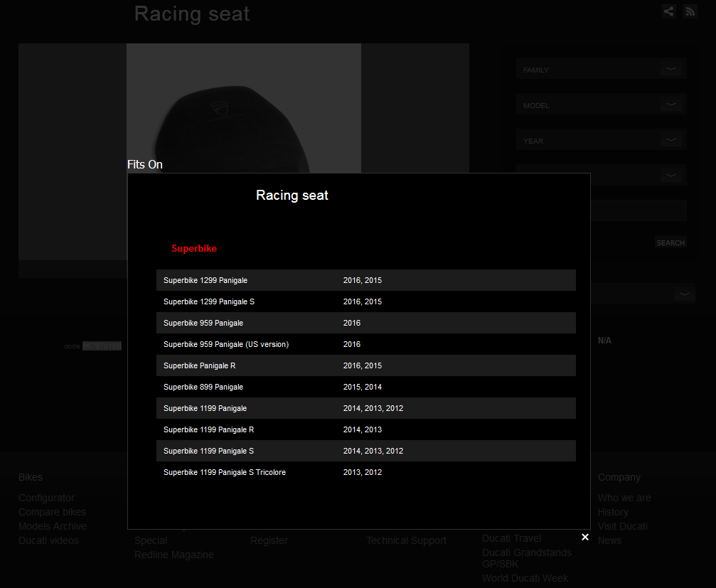Open the Configurator footer link
This screenshot has width=716, height=588.
point(46,498)
